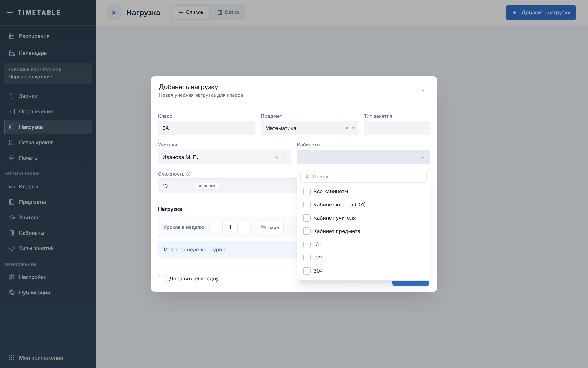Image resolution: width=588 pixels, height=368 pixels.
Task: Open the Предметы directory
Action: pos(48,202)
